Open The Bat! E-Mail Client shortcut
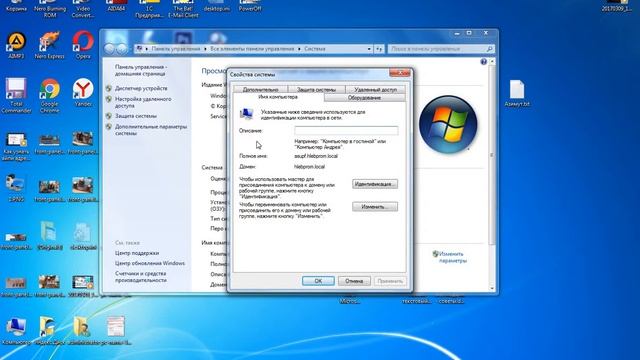This screenshot has width=640, height=360. point(183,8)
